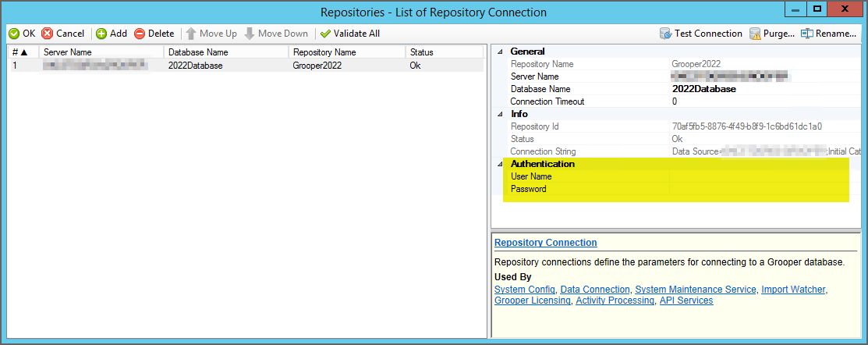Click the green OK checkmark icon
868x345 pixels.
click(14, 34)
